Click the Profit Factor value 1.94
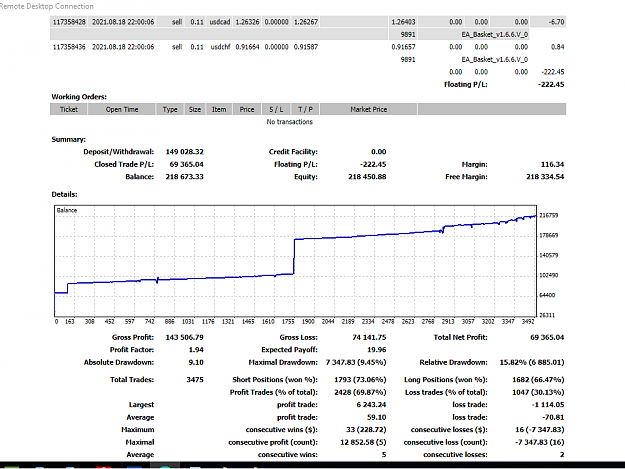The image size is (625, 469). click(196, 350)
